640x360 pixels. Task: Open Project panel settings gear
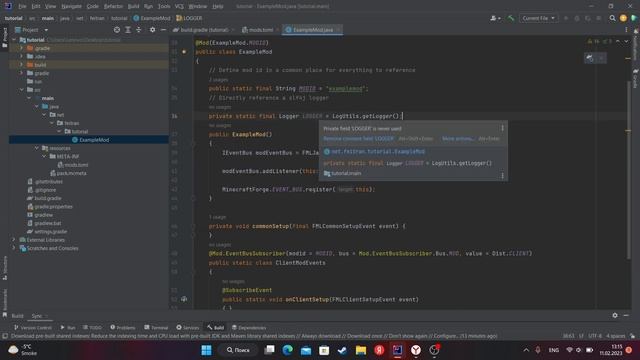[152, 30]
